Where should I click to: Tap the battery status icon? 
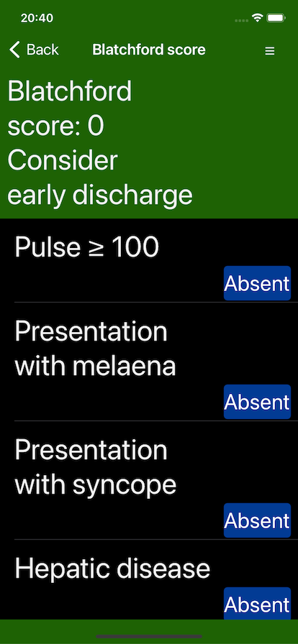pyautogui.click(x=276, y=18)
